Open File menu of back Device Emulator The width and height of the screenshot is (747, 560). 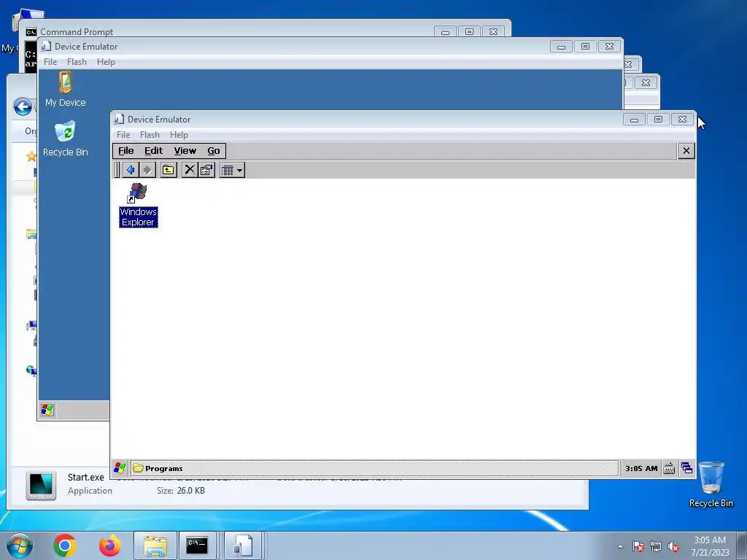50,62
